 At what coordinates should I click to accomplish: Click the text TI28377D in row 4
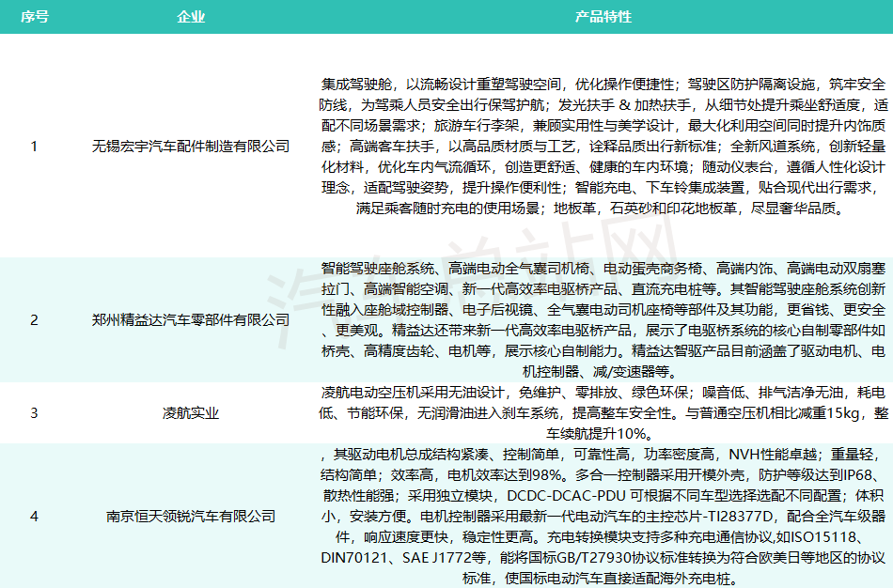[740, 518]
